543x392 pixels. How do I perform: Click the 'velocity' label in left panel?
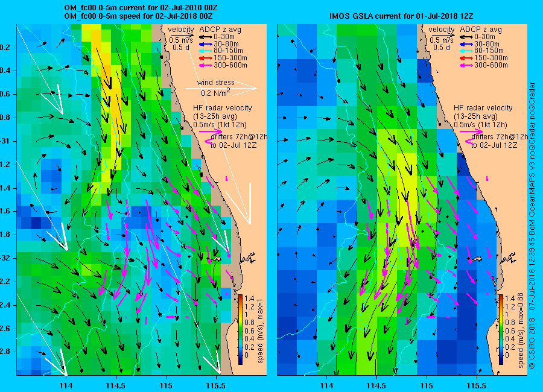[181, 30]
